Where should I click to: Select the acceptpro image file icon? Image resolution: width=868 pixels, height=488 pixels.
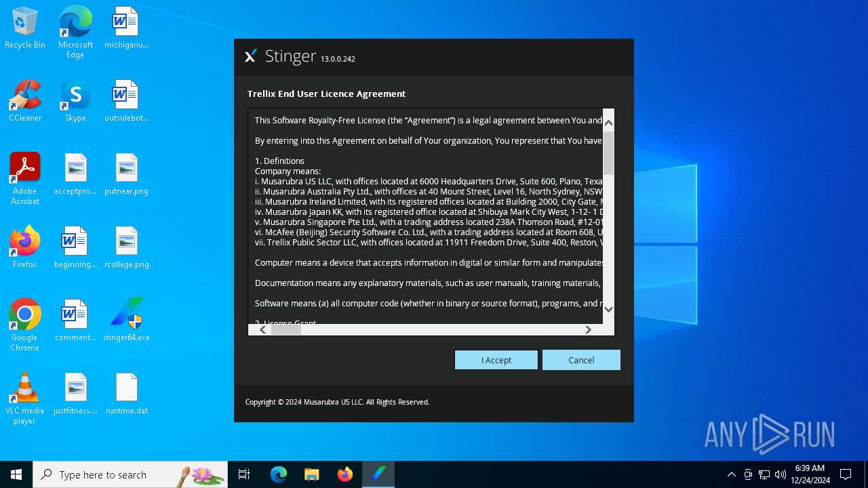(x=75, y=175)
